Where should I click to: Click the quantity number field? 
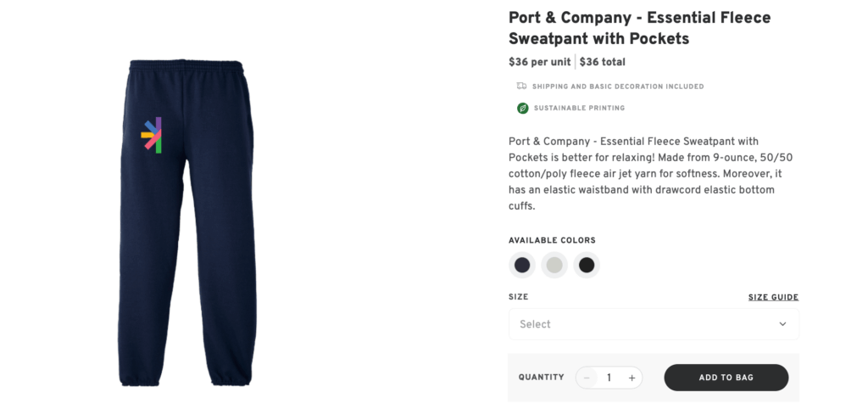pos(609,378)
